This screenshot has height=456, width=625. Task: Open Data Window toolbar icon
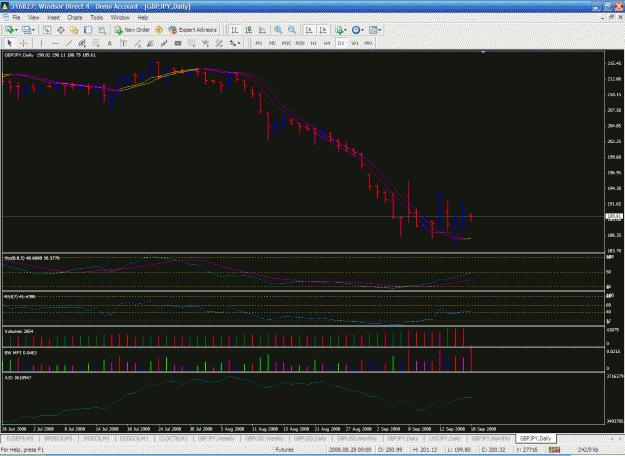(61, 30)
